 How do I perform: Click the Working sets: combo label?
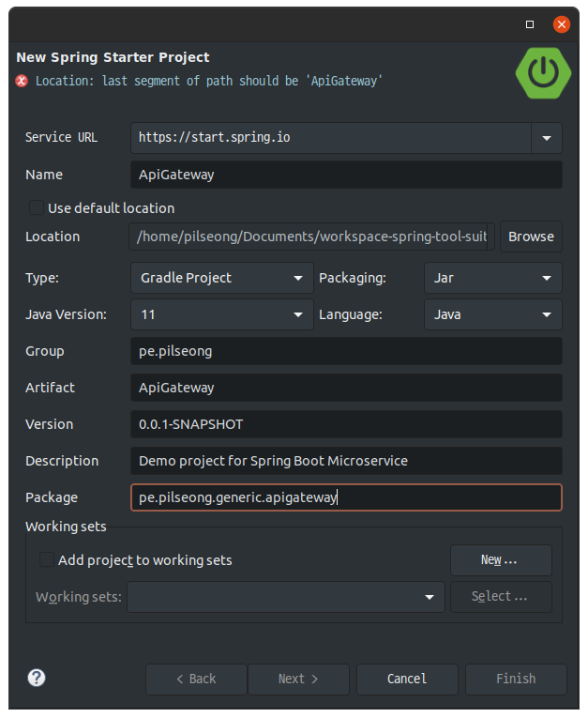[79, 597]
